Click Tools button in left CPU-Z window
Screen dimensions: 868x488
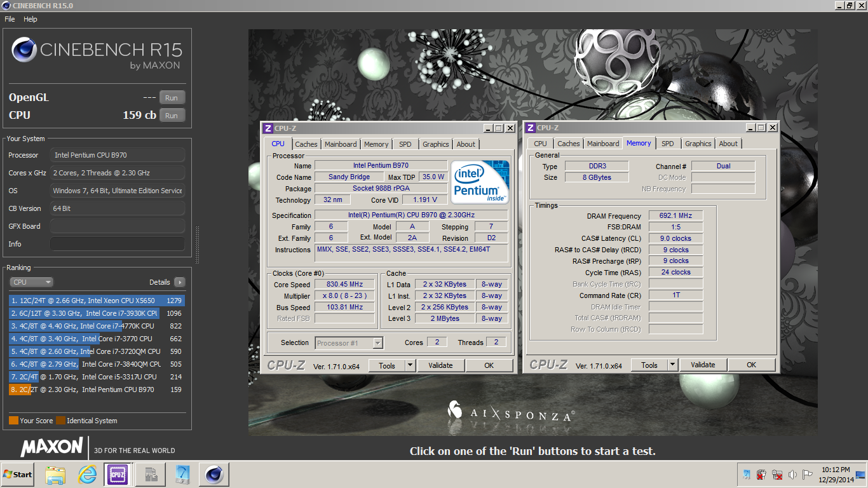tap(386, 365)
